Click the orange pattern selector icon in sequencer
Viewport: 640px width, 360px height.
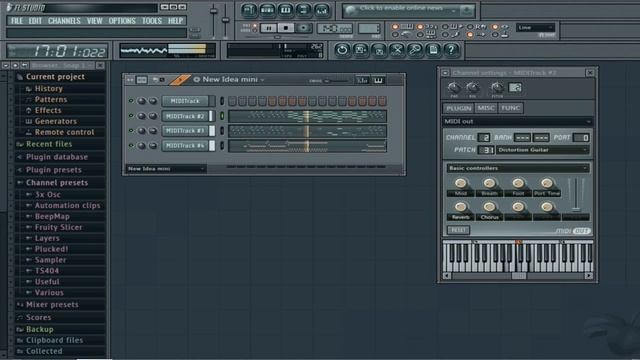(x=180, y=80)
